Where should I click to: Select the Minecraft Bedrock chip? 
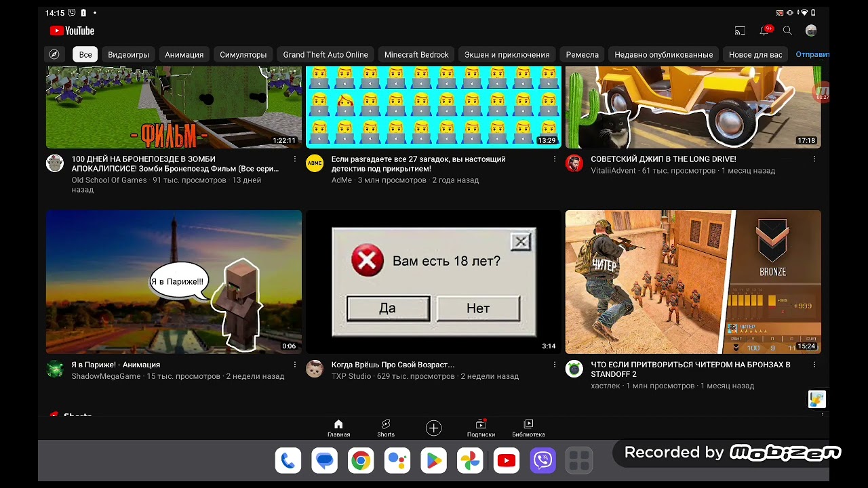416,54
